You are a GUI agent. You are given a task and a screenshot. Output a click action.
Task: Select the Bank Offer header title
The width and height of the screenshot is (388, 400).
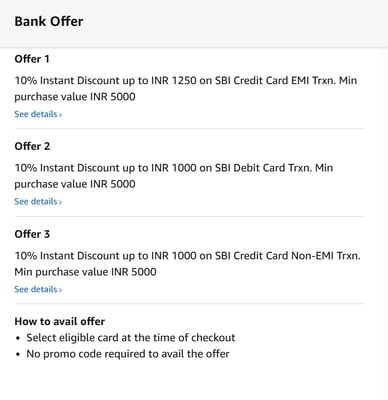pos(49,21)
